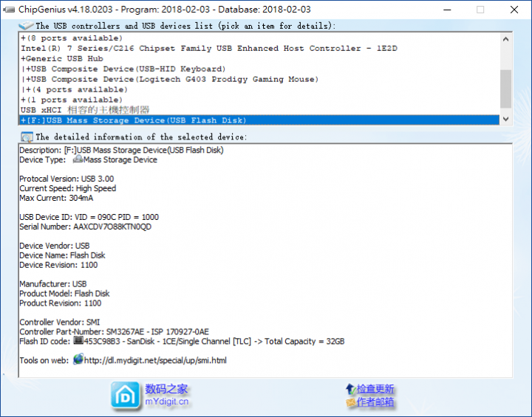The height and width of the screenshot is (417, 532).
Task: Click the USB drive icon beside devices list heading
Action: [x=26, y=25]
